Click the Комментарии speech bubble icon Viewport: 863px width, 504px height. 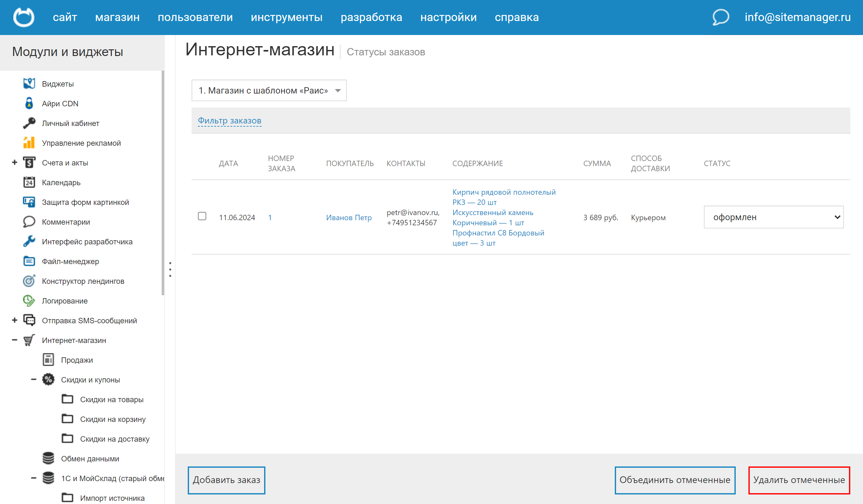coord(29,221)
